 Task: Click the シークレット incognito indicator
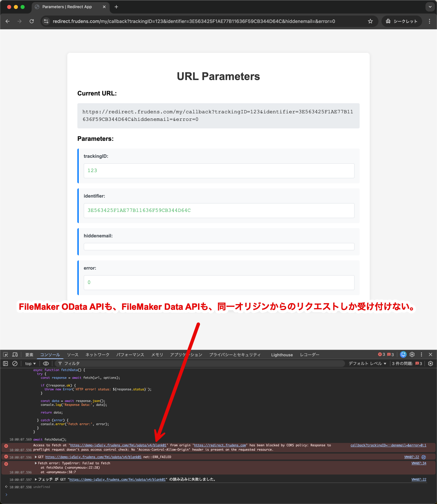(x=401, y=21)
